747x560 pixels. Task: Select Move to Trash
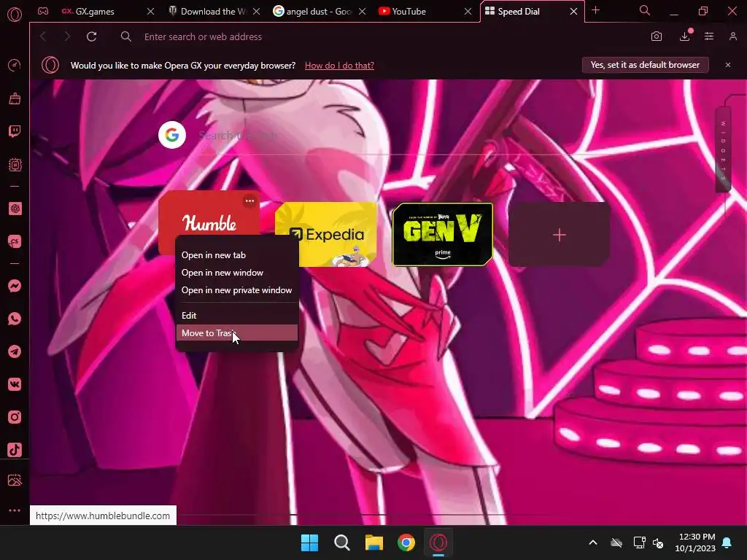click(237, 333)
